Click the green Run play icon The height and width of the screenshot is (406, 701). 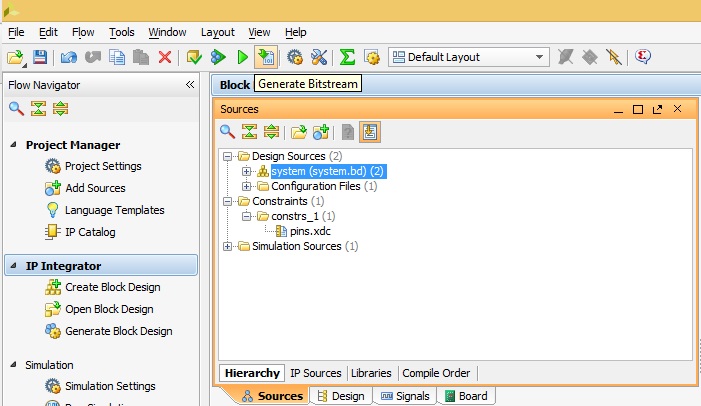coord(243,57)
